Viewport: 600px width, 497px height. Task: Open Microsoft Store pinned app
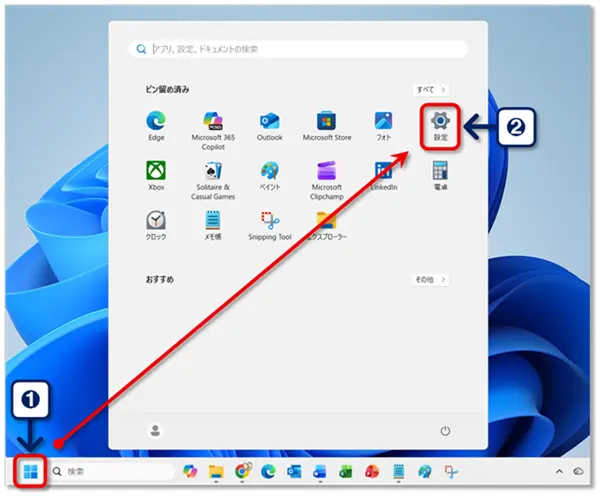[x=326, y=125]
